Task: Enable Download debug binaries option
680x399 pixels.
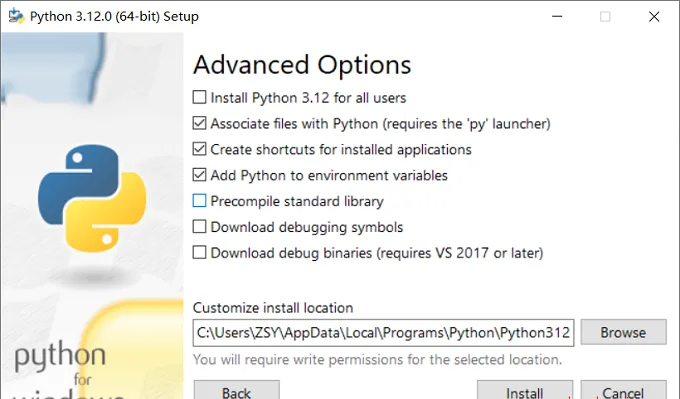Action: [199, 252]
